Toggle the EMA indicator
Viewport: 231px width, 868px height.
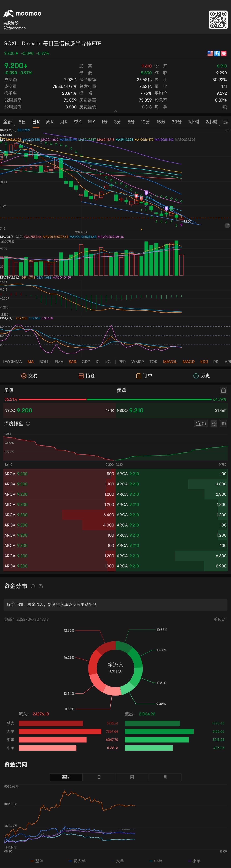click(59, 362)
